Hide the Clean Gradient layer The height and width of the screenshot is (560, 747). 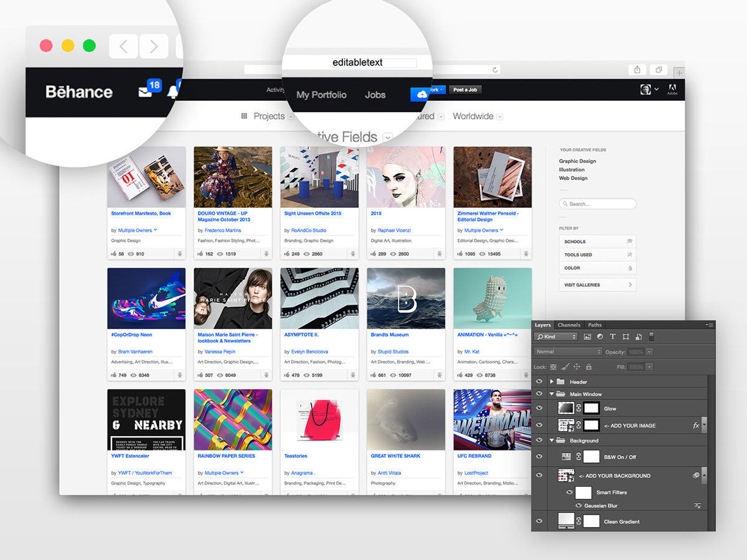pyautogui.click(x=539, y=521)
